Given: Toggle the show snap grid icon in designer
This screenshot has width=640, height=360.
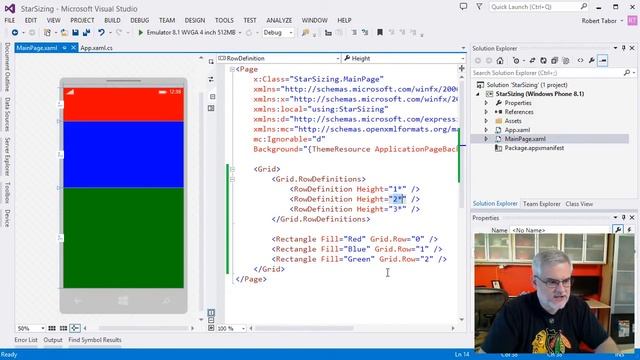Looking at the screenshot, I should [52, 328].
